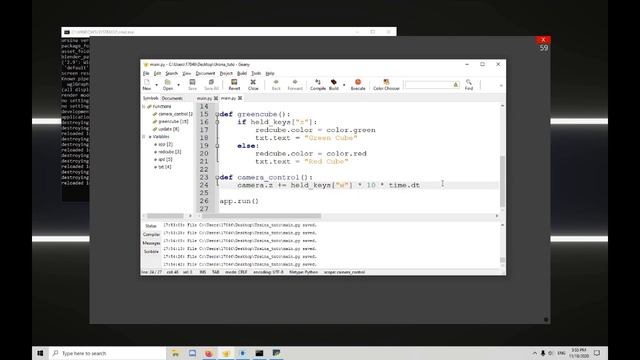Open the Search menu
The height and width of the screenshot is (360, 640).
171,73
